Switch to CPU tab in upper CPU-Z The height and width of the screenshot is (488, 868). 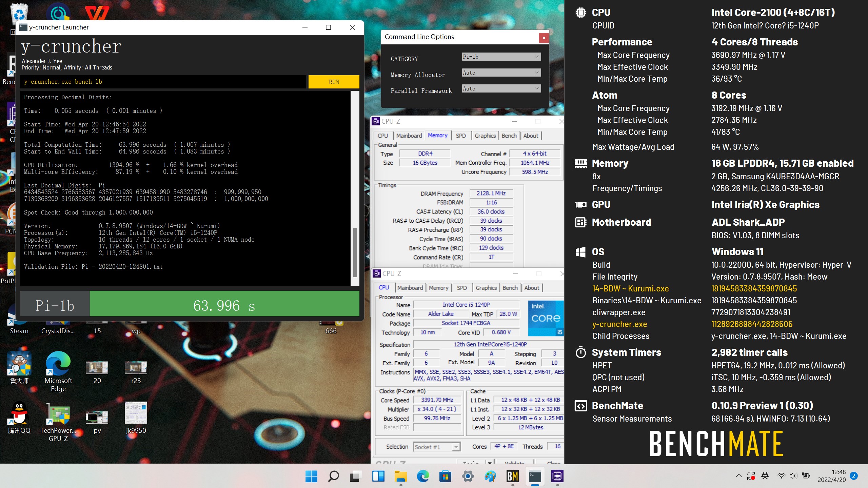click(383, 136)
